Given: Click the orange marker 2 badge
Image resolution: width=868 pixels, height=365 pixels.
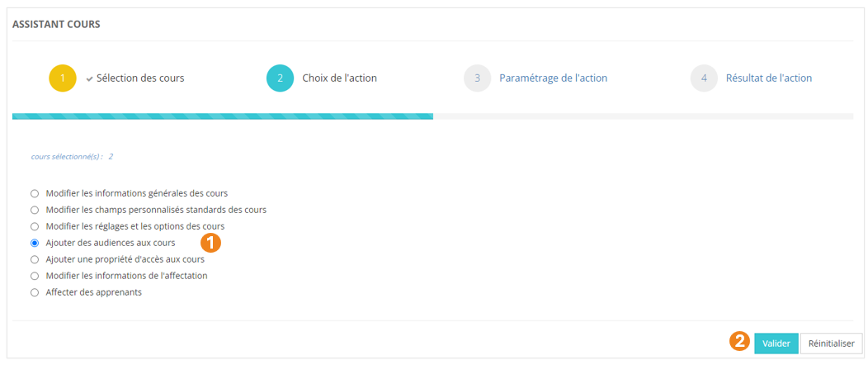Looking at the screenshot, I should click(740, 341).
